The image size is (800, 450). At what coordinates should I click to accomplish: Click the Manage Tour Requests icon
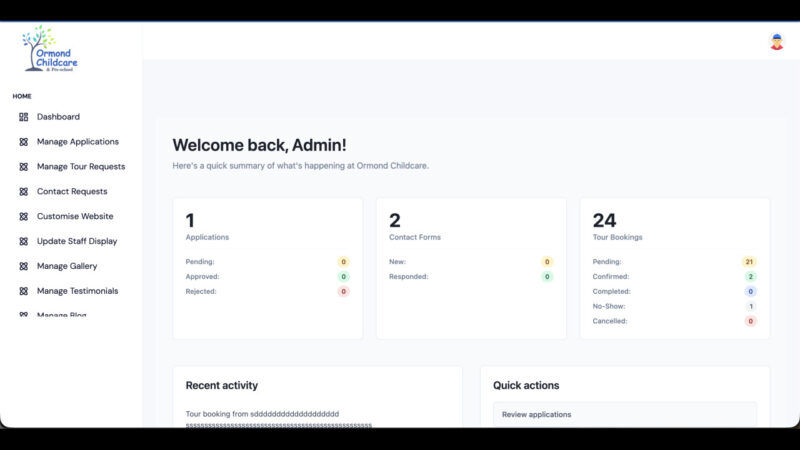coord(24,167)
